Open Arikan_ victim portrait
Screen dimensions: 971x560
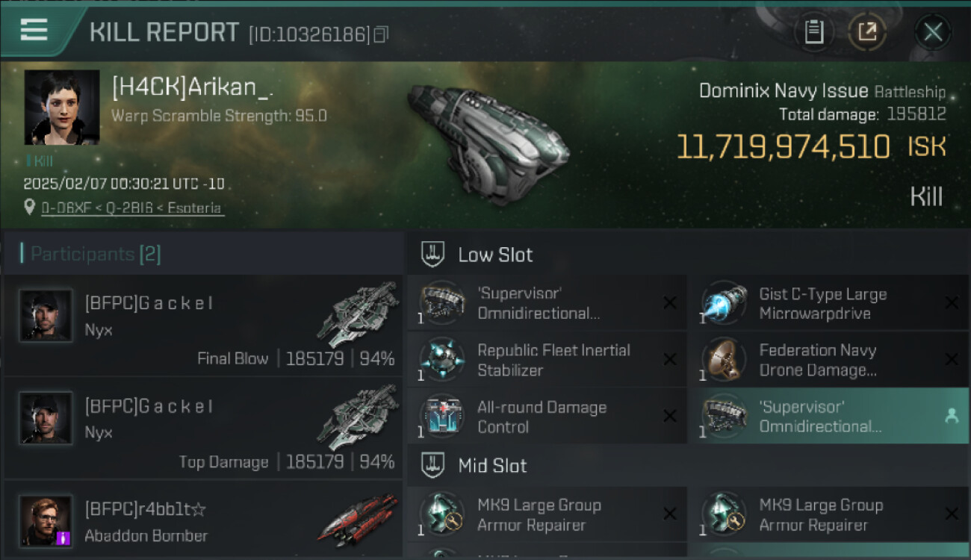[x=62, y=107]
